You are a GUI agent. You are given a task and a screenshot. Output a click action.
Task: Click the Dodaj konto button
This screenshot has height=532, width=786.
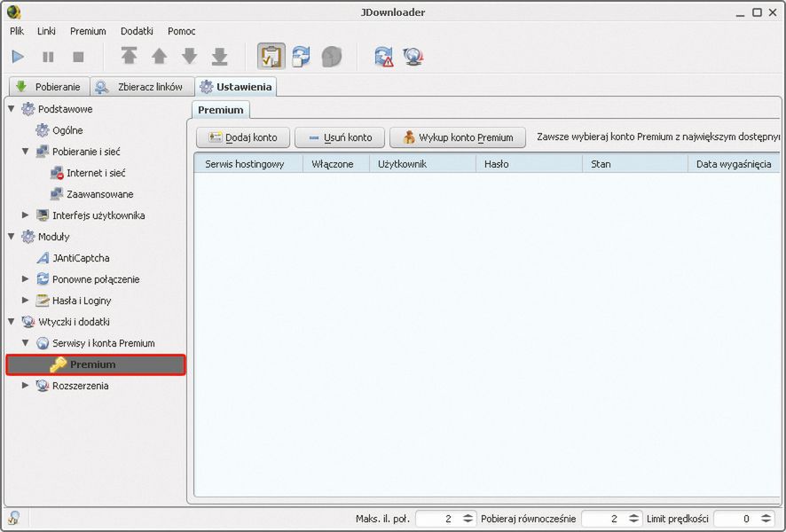[x=243, y=137]
